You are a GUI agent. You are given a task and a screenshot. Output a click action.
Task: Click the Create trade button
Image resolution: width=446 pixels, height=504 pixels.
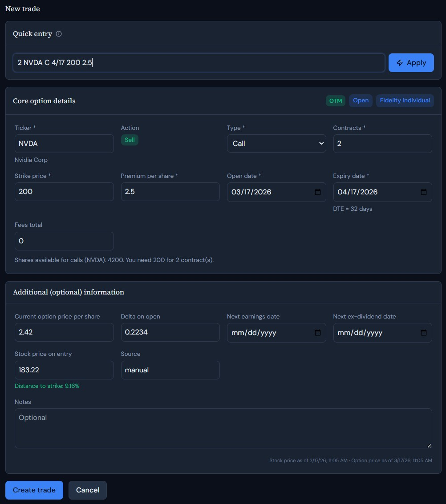(x=34, y=490)
